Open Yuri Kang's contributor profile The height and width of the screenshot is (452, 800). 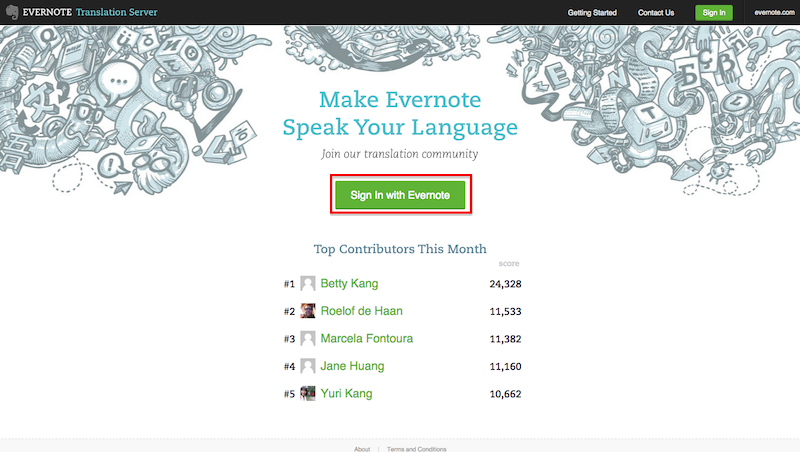[x=346, y=394]
